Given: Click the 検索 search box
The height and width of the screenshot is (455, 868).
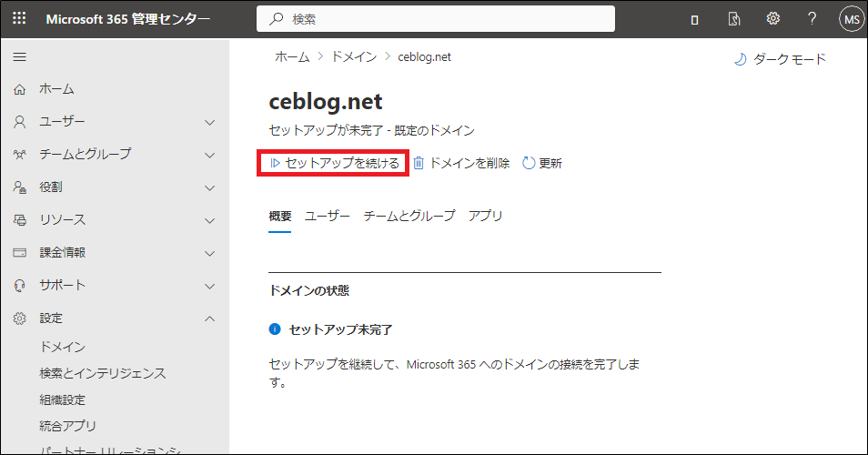Looking at the screenshot, I should (x=436, y=19).
